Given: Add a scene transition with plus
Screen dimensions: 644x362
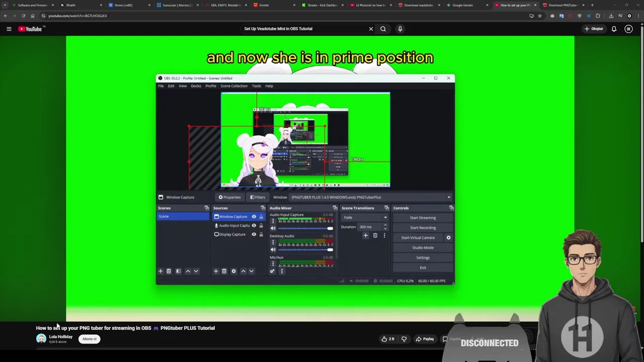Looking at the screenshot, I should coord(366,235).
